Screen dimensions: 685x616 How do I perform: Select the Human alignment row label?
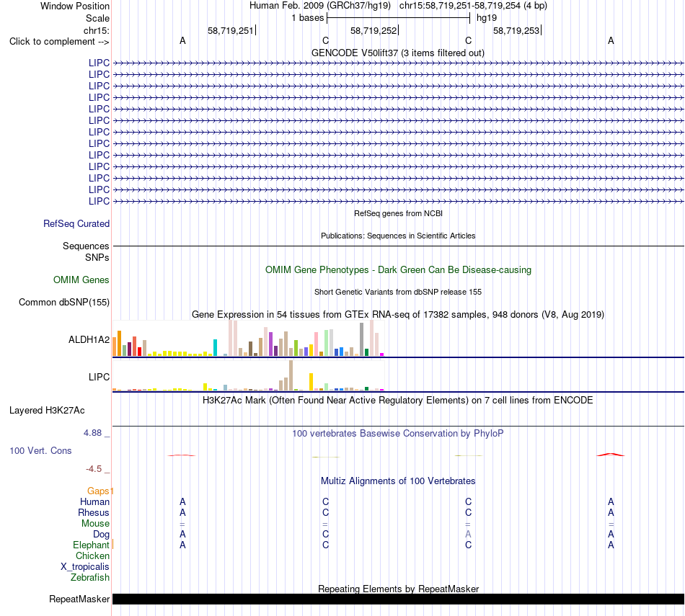coord(94,502)
